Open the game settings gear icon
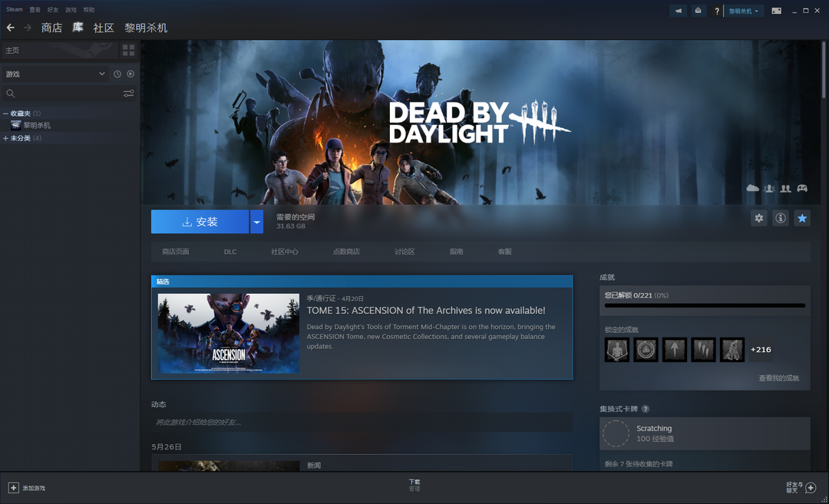Viewport: 829px width, 504px height. (758, 219)
